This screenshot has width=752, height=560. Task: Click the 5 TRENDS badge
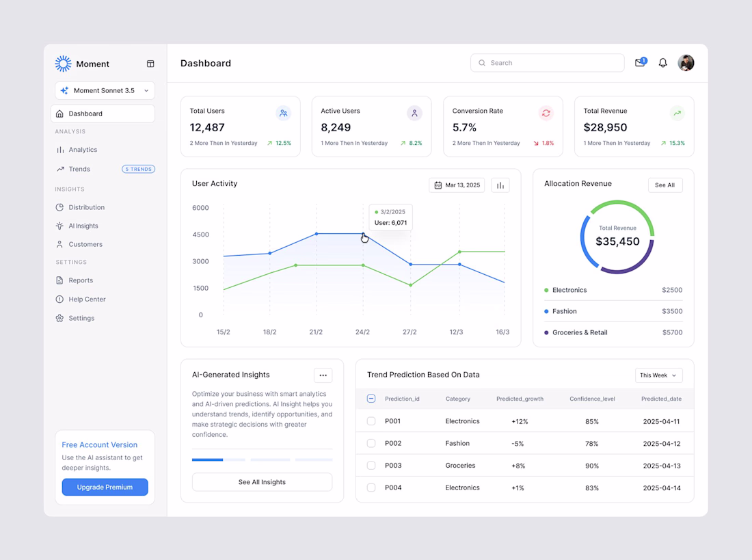[139, 169]
